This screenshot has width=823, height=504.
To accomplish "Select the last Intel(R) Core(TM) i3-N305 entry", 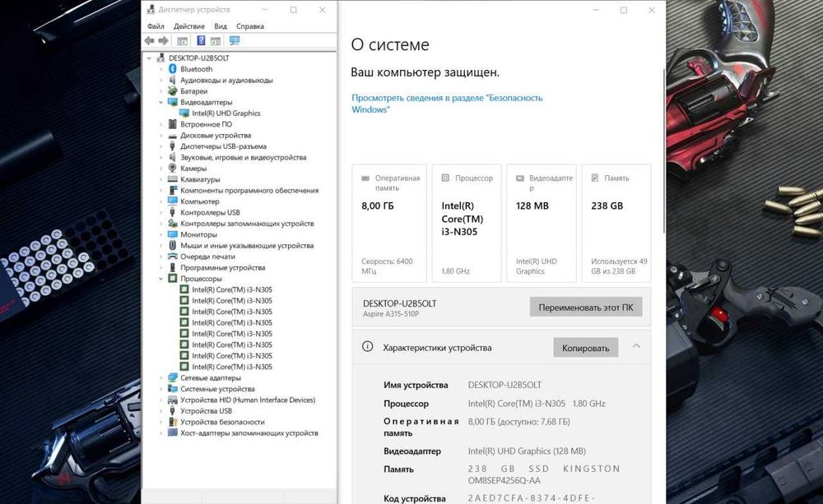I will pyautogui.click(x=232, y=367).
